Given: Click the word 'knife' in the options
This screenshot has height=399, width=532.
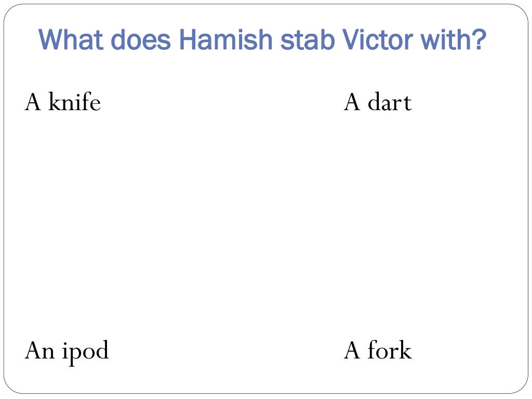Looking at the screenshot, I should point(75,101).
